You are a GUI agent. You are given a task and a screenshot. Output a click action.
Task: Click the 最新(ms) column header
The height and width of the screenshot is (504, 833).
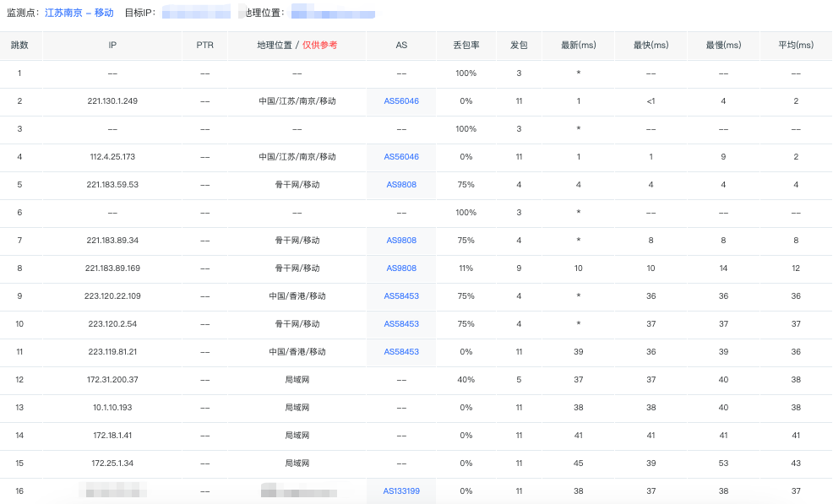pos(579,46)
